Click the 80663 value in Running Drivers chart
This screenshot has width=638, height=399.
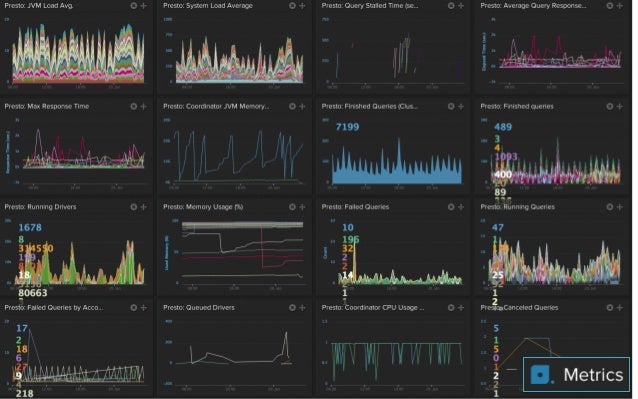click(x=33, y=293)
